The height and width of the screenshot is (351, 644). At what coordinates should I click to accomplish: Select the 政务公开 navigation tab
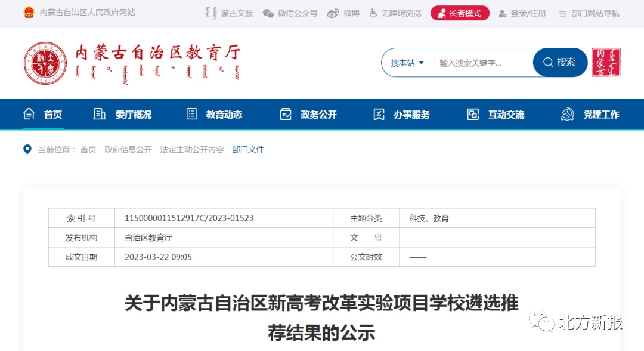tap(308, 115)
